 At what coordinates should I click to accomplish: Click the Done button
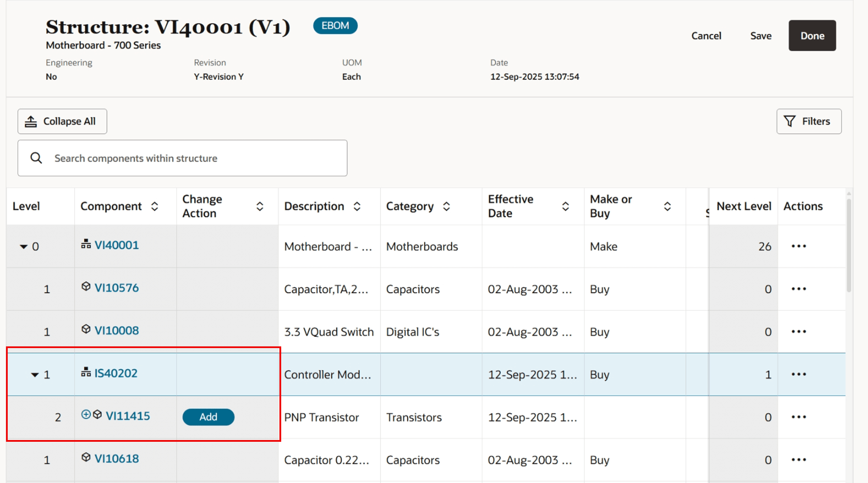pyautogui.click(x=811, y=35)
